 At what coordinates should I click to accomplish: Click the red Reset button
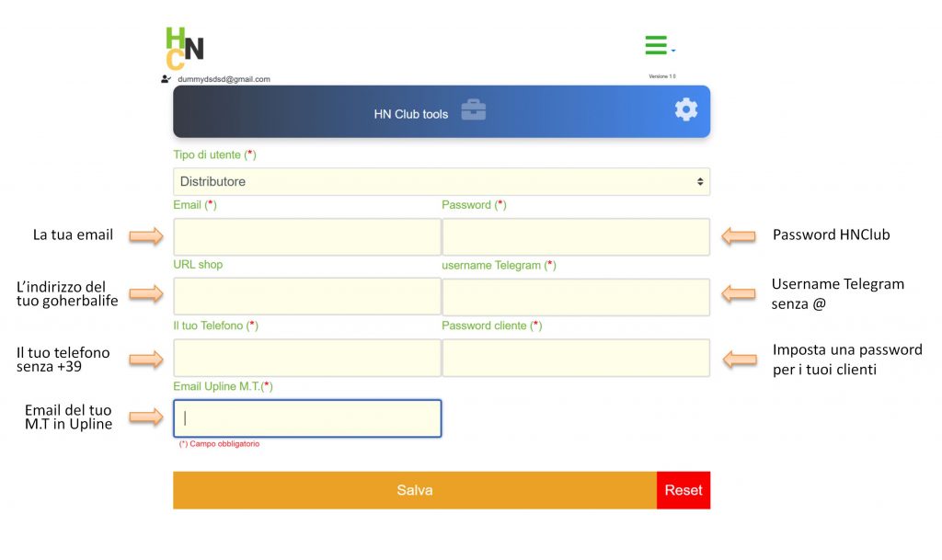(684, 490)
